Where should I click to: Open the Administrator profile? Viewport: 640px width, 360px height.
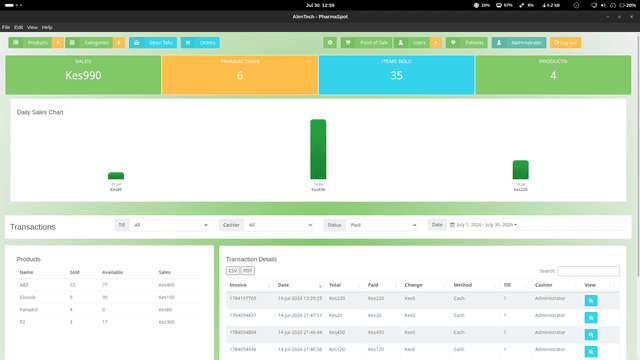pyautogui.click(x=519, y=42)
